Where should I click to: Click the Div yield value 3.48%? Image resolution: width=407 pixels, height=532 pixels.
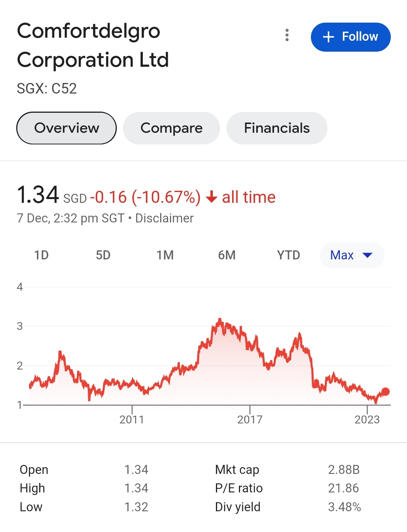(x=344, y=507)
